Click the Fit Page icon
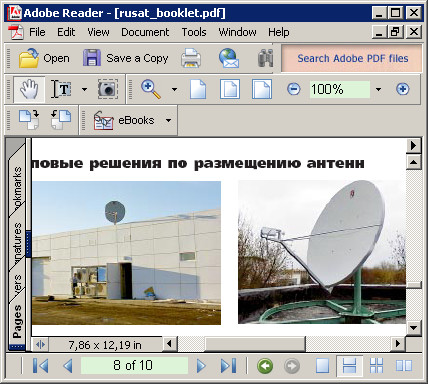 [230, 89]
